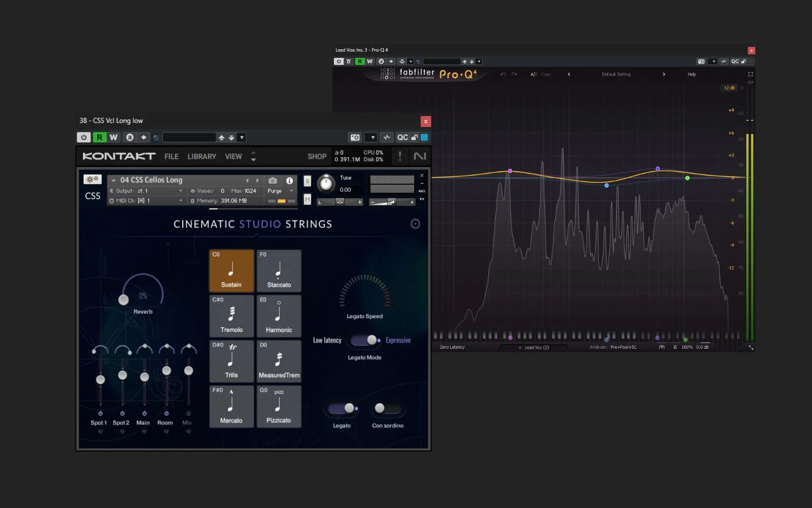812x508 pixels.
Task: Enable Read automation in Kontakt window
Action: pyautogui.click(x=99, y=137)
